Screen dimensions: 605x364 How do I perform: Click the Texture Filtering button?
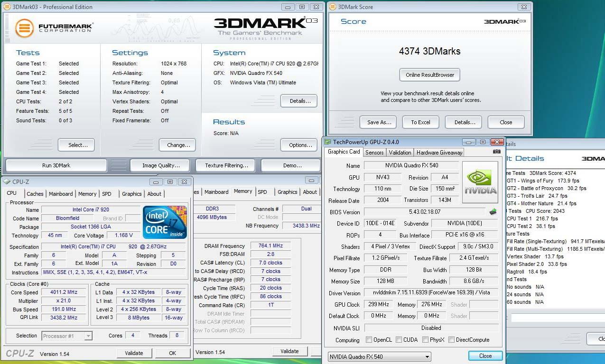[226, 165]
